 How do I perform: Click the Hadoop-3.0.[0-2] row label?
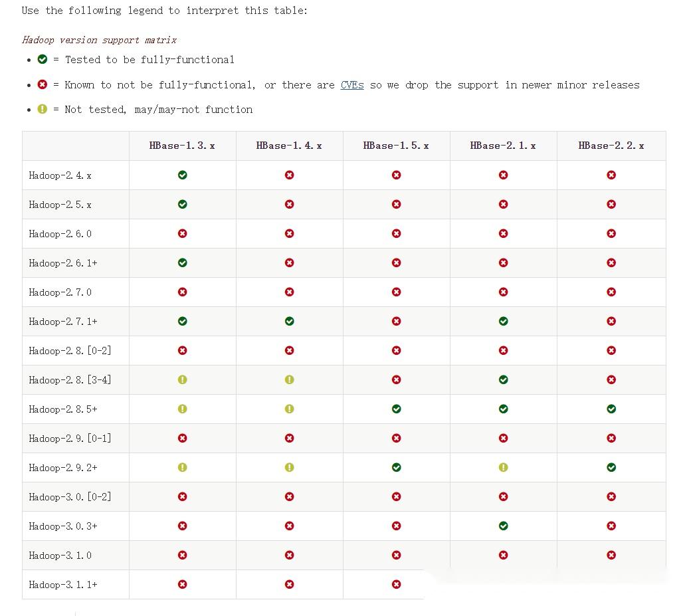point(70,496)
